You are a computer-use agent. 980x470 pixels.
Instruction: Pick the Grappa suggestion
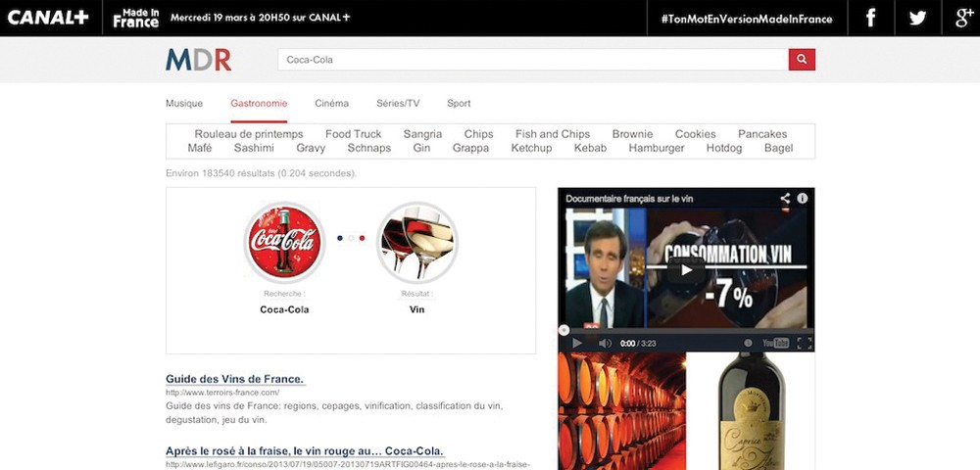[470, 149]
